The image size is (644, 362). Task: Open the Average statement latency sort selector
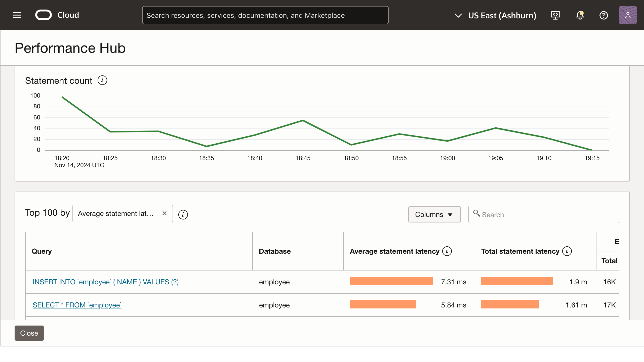tap(116, 213)
